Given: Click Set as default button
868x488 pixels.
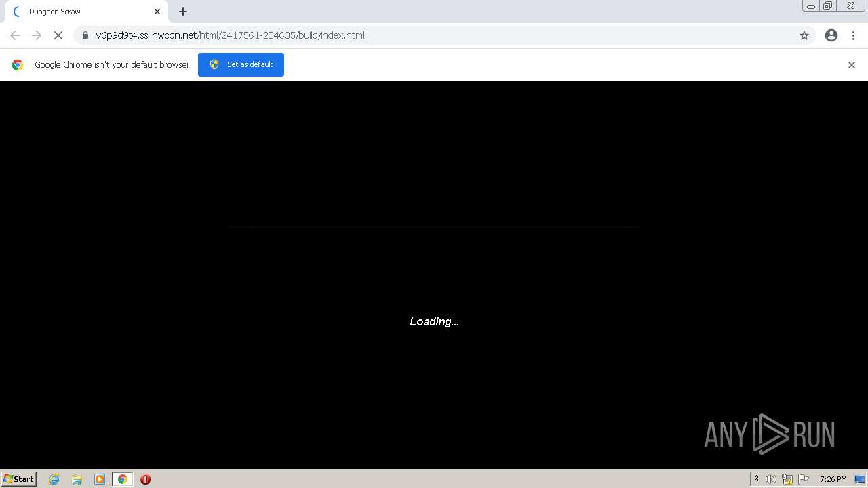Looking at the screenshot, I should (241, 64).
